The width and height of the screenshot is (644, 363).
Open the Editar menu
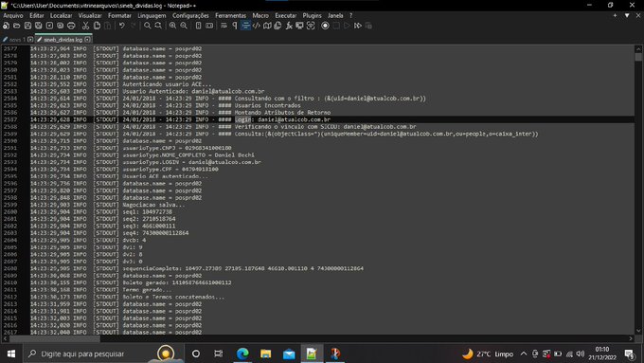coord(37,15)
